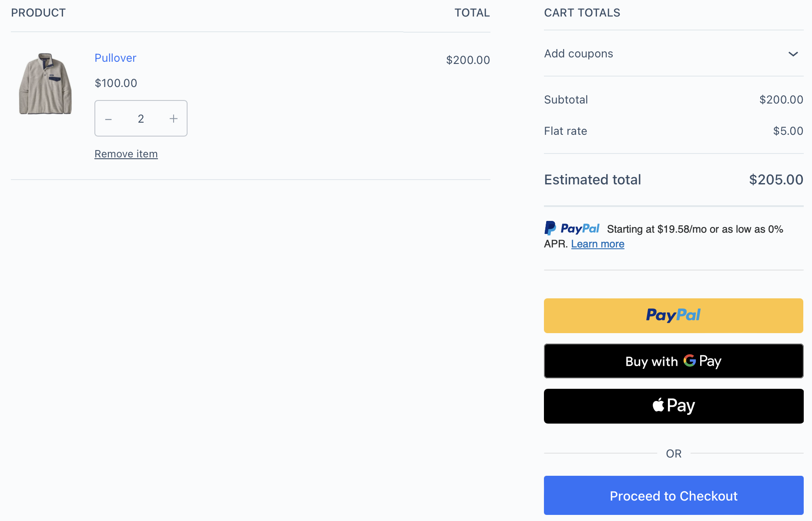The width and height of the screenshot is (812, 521).
Task: Click Learn more about PayPal financing
Action: 597,244
